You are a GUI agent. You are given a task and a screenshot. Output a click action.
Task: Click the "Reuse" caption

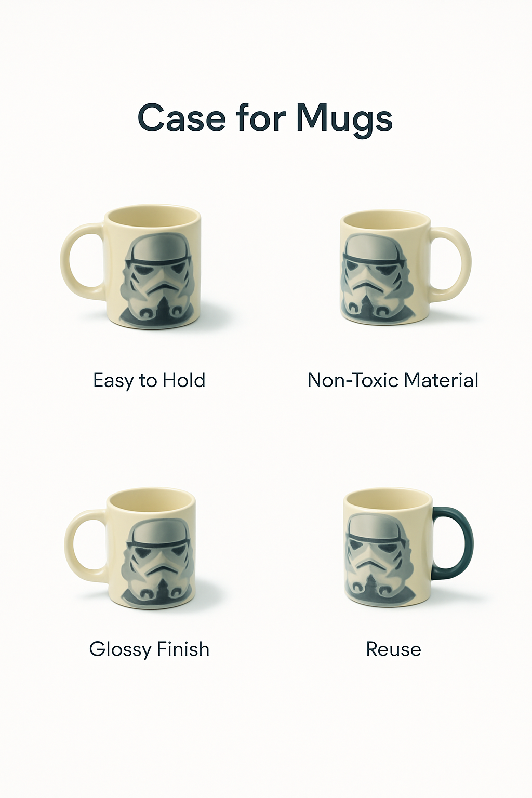pos(393,649)
